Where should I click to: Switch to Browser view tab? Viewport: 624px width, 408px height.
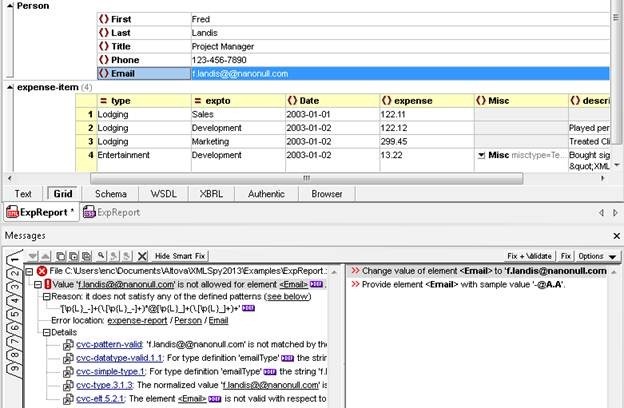[x=327, y=194]
